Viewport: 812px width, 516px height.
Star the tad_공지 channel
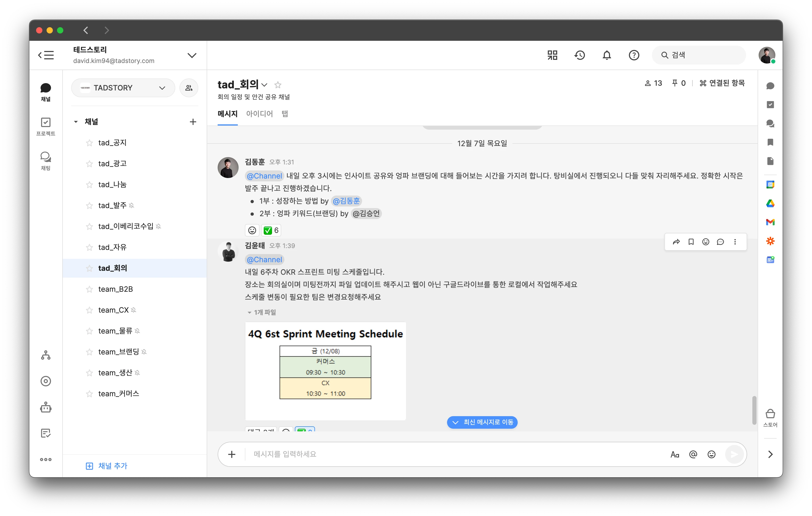coord(89,143)
